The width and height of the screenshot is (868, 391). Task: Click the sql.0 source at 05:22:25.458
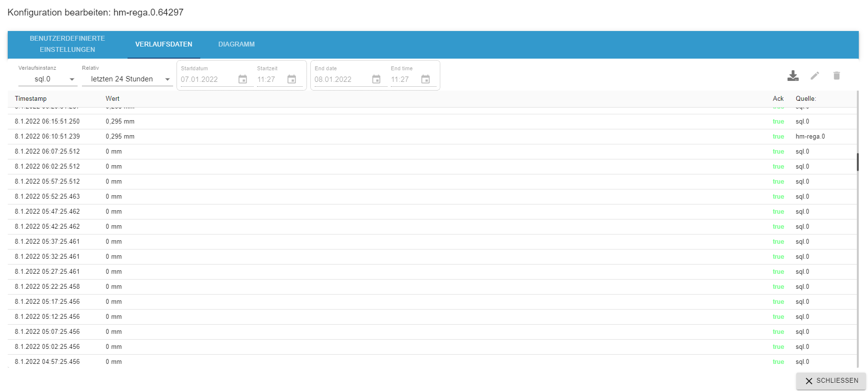803,287
